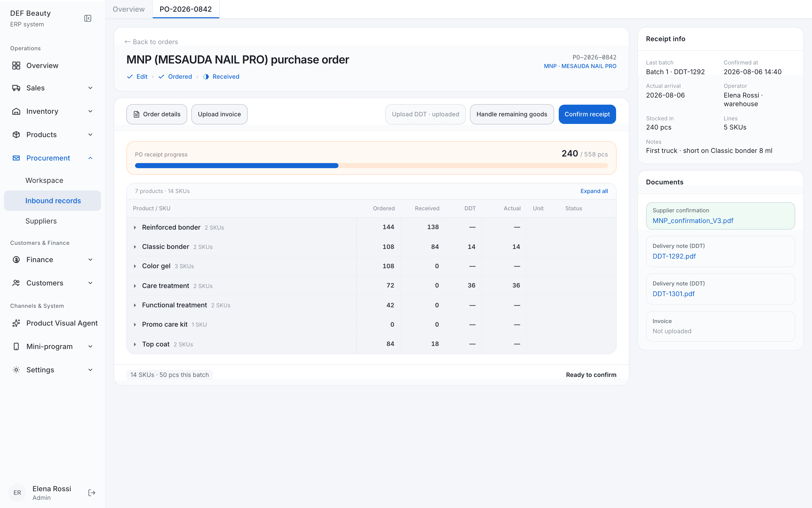The height and width of the screenshot is (508, 812).
Task: Click the Invoice Not uploaded card
Action: pyautogui.click(x=720, y=326)
